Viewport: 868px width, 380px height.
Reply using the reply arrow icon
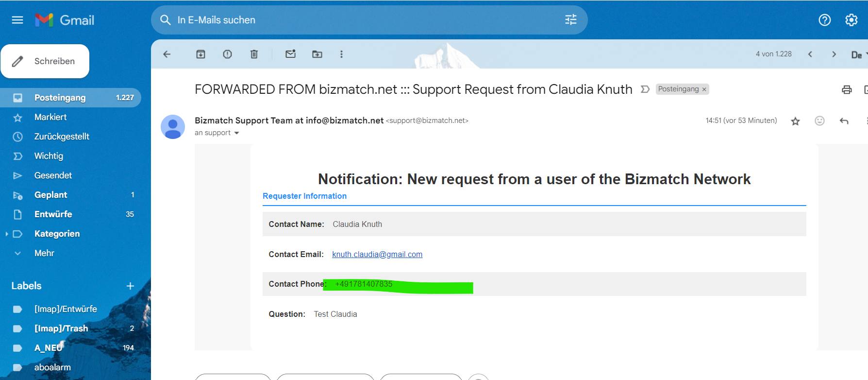pyautogui.click(x=844, y=121)
